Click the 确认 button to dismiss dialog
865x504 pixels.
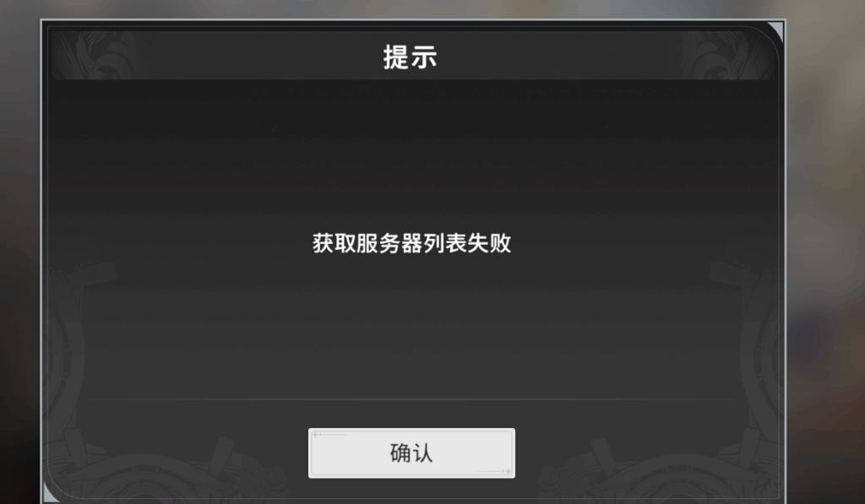coord(411,453)
